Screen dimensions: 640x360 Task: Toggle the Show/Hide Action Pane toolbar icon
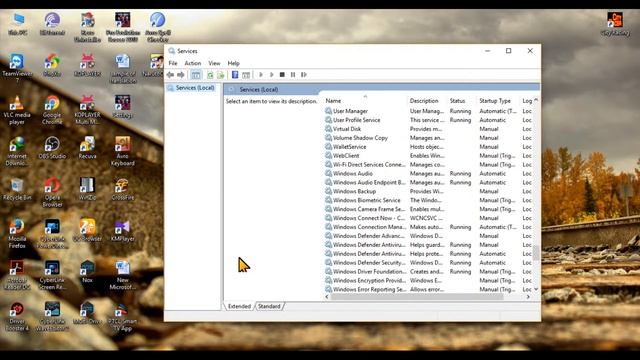click(x=246, y=75)
